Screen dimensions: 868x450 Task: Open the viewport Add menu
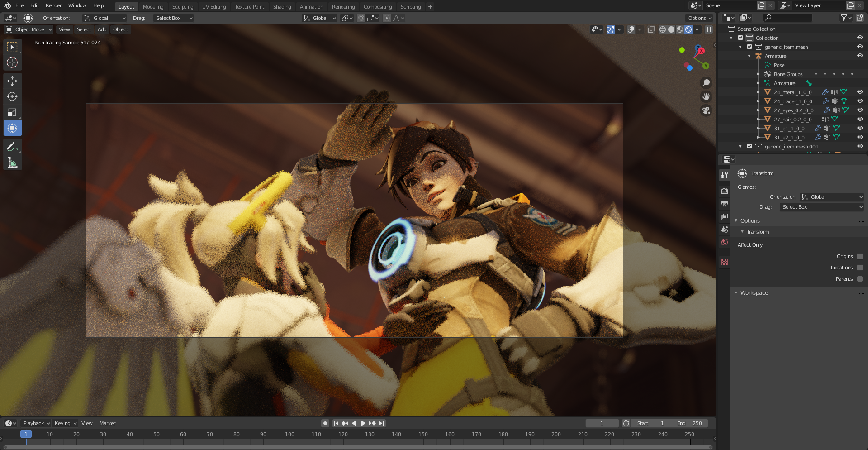(102, 29)
